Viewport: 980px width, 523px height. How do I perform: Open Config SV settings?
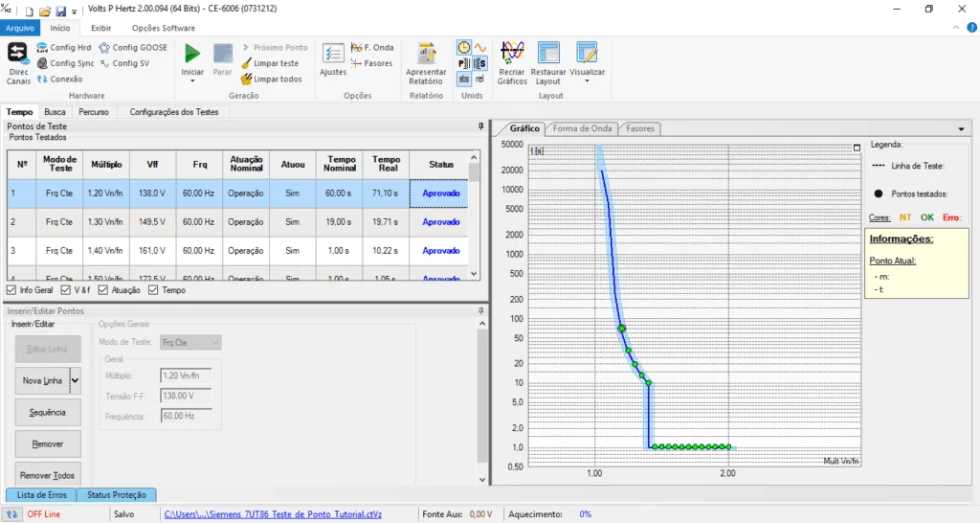[124, 63]
